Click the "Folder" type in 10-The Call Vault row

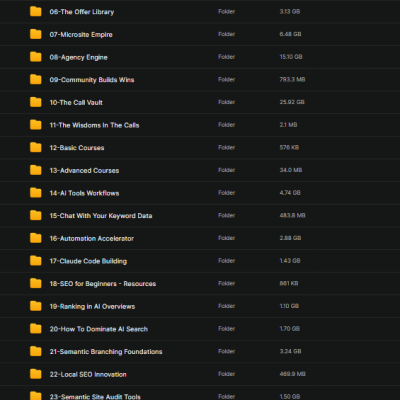(227, 102)
